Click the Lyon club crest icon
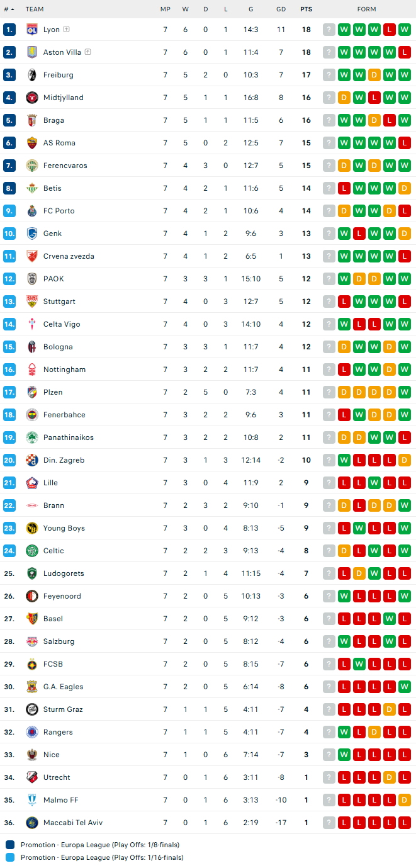The image size is (416, 868). click(x=32, y=30)
